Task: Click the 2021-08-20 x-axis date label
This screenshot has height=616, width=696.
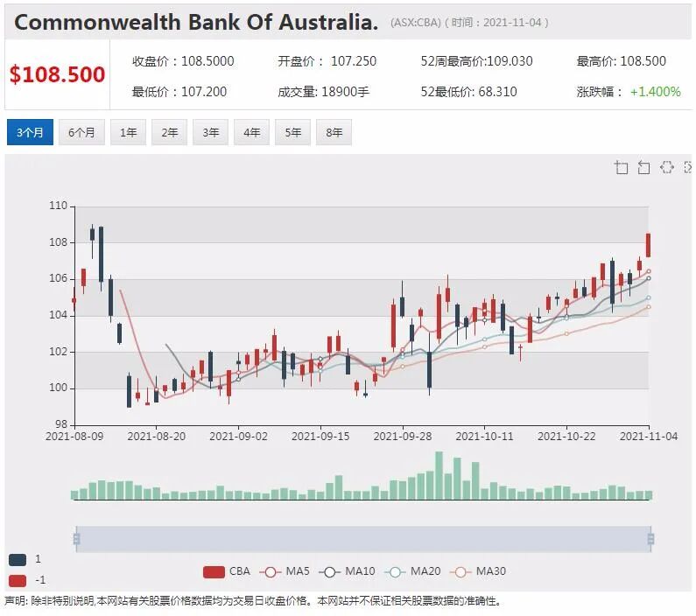Action: click(x=156, y=437)
